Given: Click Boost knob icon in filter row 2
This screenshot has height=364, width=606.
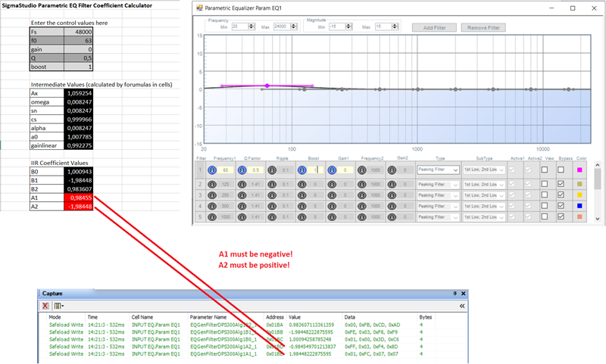Looking at the screenshot, I should point(301,185).
